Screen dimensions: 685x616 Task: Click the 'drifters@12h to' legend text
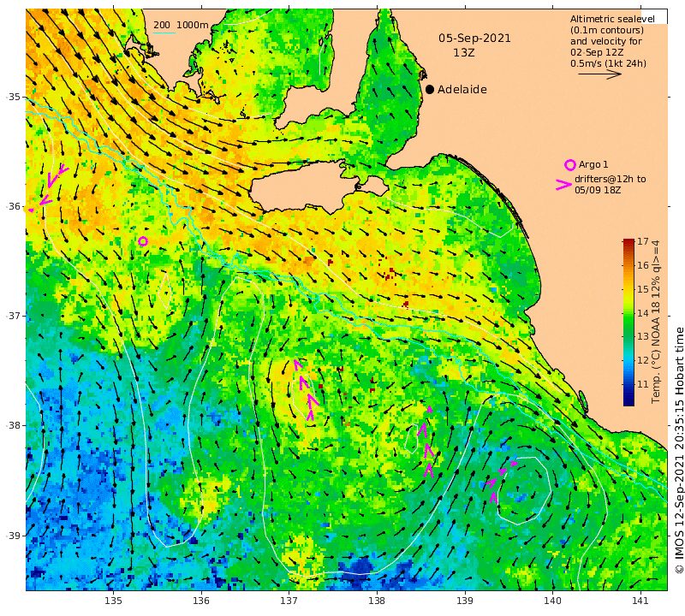click(610, 179)
